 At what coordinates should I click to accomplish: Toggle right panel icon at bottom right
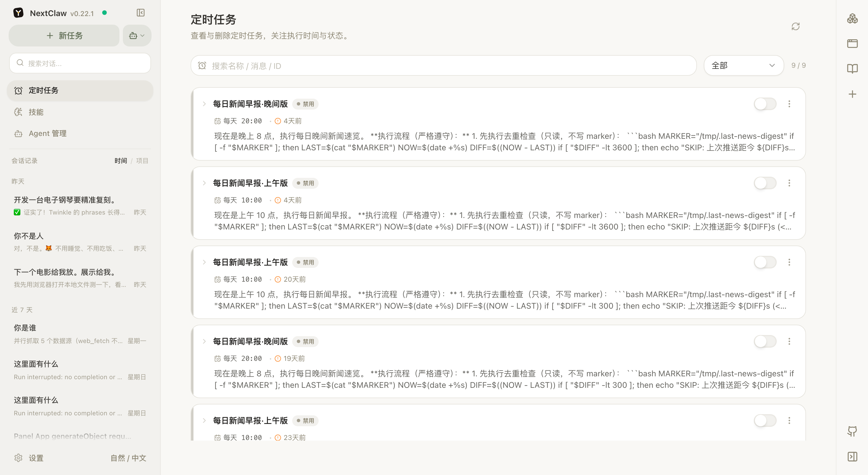tap(852, 456)
